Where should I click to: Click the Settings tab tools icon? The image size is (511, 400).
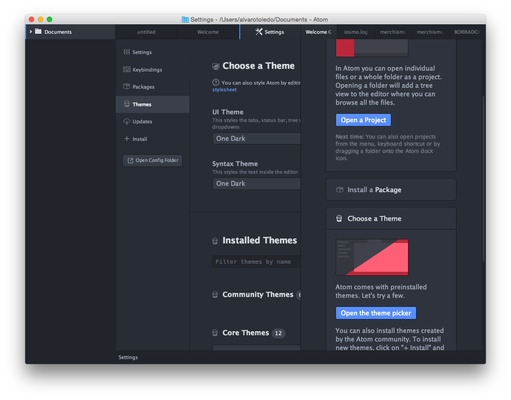click(x=259, y=32)
